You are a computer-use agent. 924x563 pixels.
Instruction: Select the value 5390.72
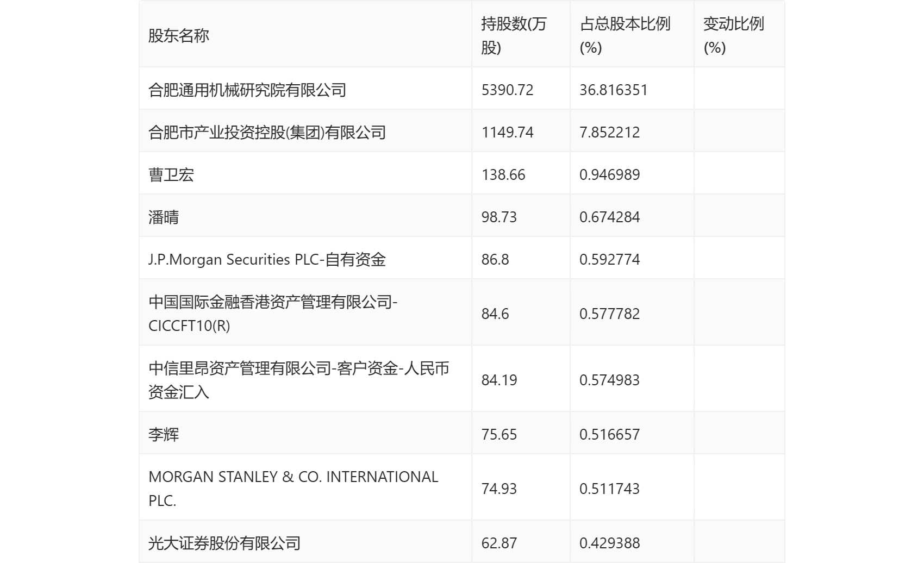508,90
